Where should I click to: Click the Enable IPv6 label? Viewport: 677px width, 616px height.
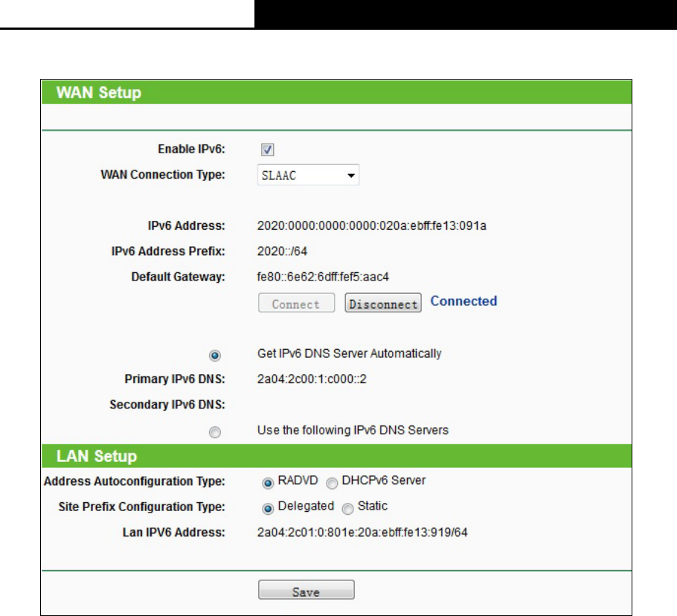click(x=191, y=149)
